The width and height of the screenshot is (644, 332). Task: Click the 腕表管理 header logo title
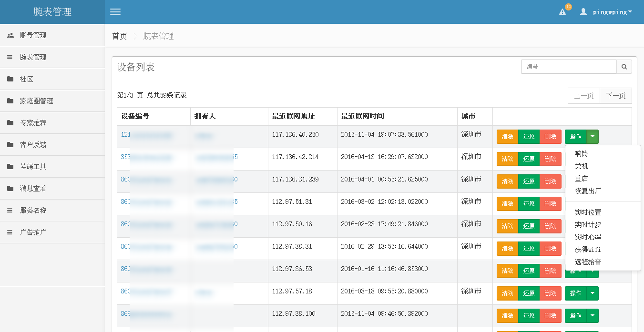(x=52, y=12)
